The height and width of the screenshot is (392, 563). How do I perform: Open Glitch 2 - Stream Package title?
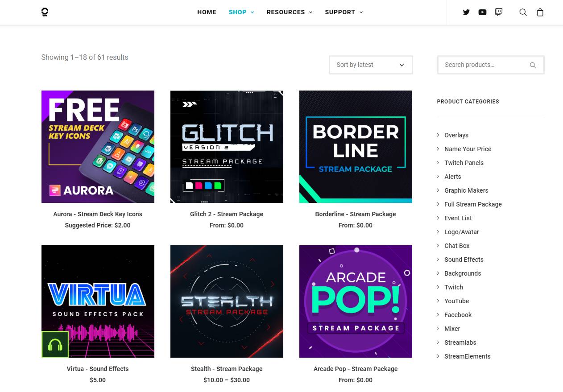click(x=227, y=214)
